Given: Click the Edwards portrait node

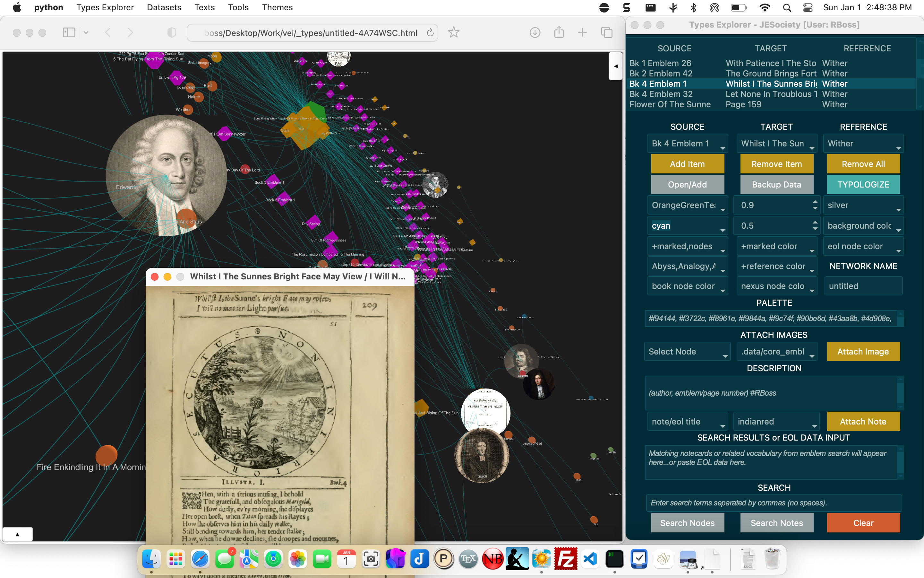Looking at the screenshot, I should click(166, 175).
